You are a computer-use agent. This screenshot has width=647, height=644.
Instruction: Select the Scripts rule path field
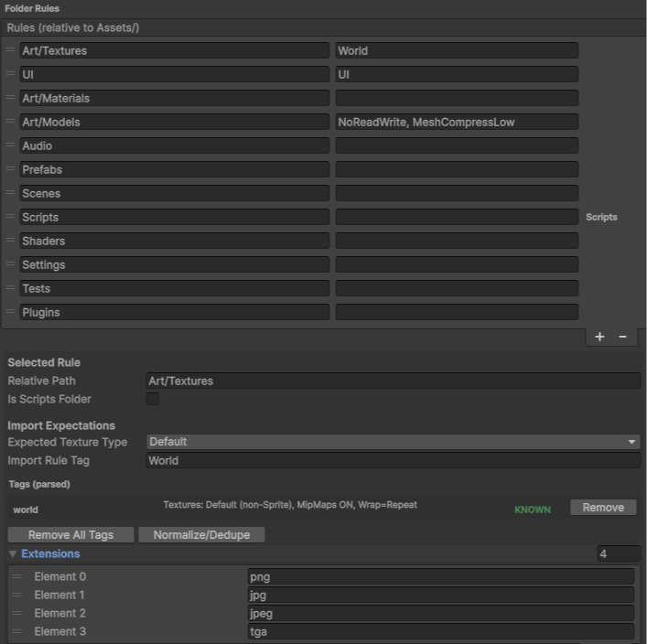point(175,217)
